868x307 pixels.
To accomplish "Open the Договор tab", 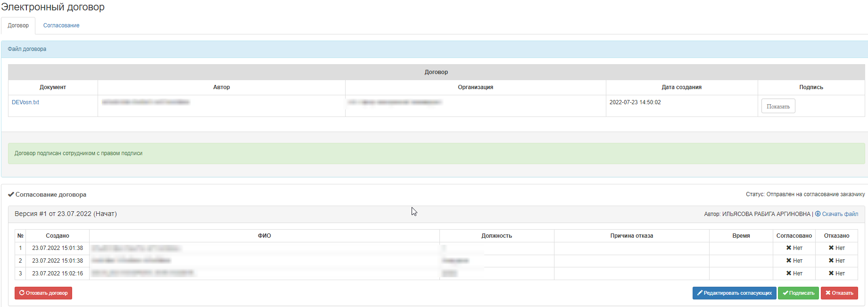I will coord(18,25).
